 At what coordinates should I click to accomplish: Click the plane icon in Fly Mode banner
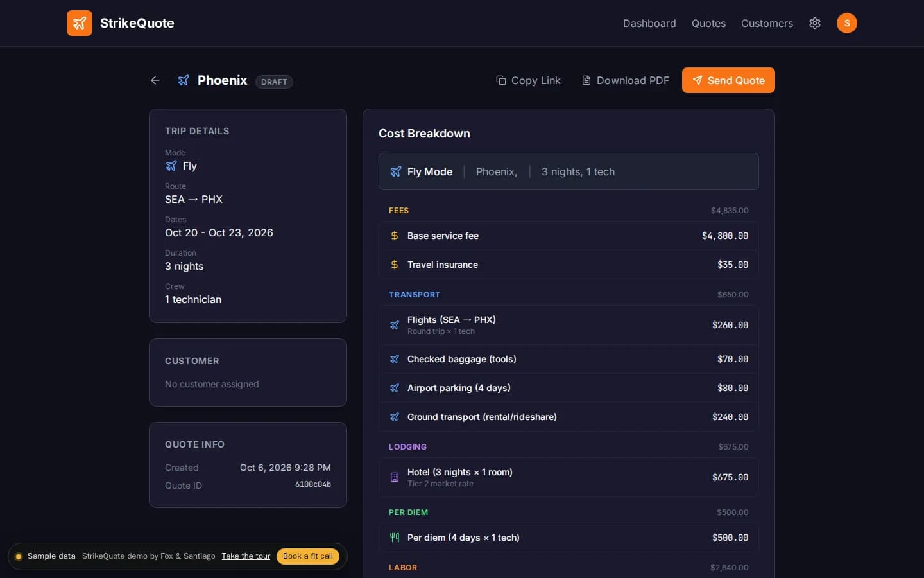(x=396, y=171)
